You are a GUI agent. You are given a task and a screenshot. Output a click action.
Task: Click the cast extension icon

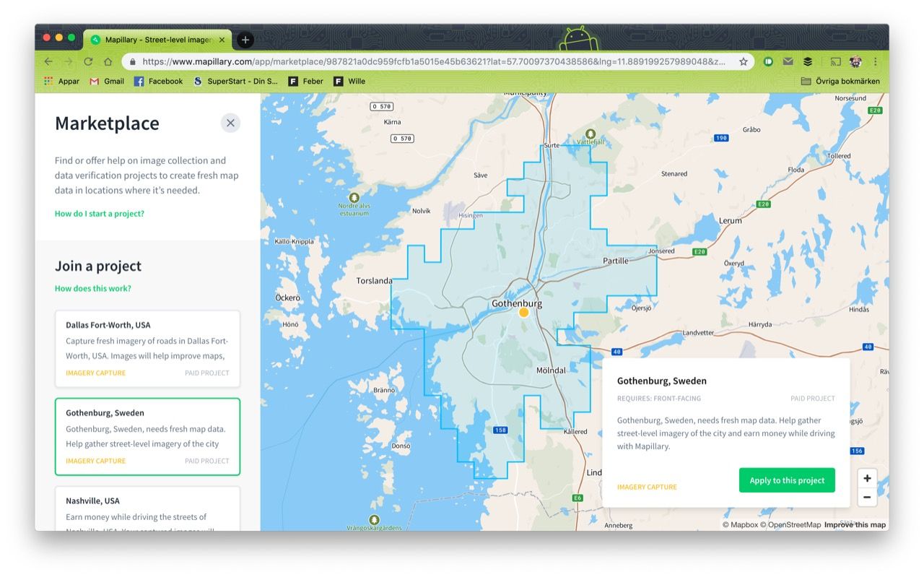point(835,62)
